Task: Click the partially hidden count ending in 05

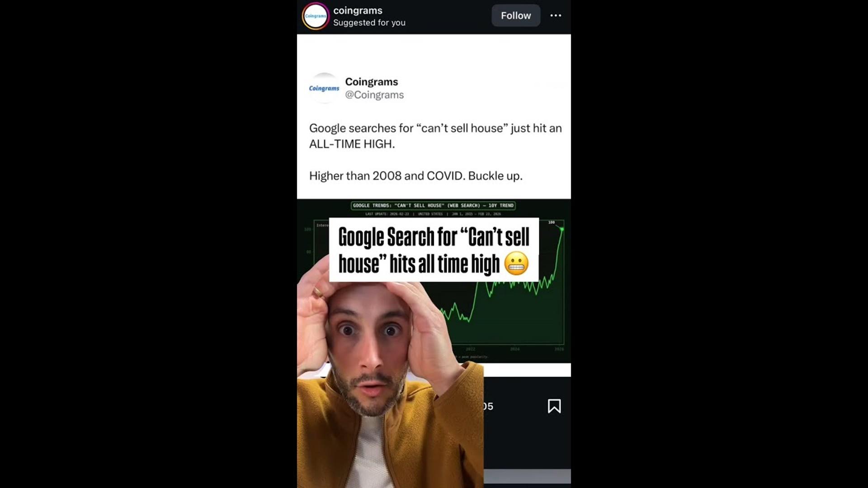Action: (x=488, y=406)
